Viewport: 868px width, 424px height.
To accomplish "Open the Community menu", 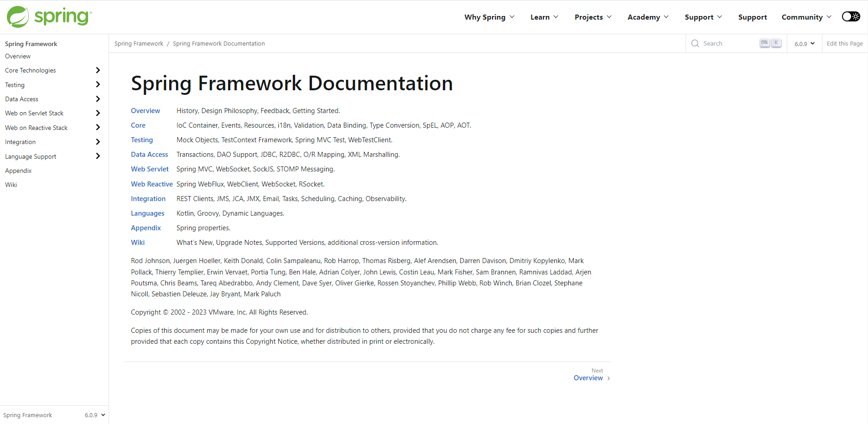I will point(806,17).
